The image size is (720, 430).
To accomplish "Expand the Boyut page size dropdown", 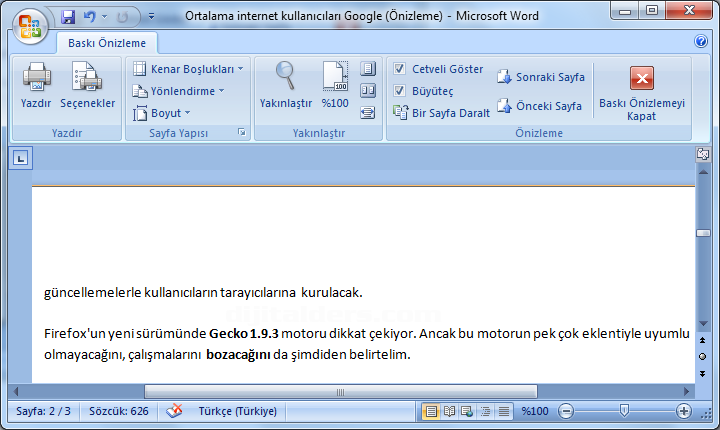I will (x=162, y=113).
